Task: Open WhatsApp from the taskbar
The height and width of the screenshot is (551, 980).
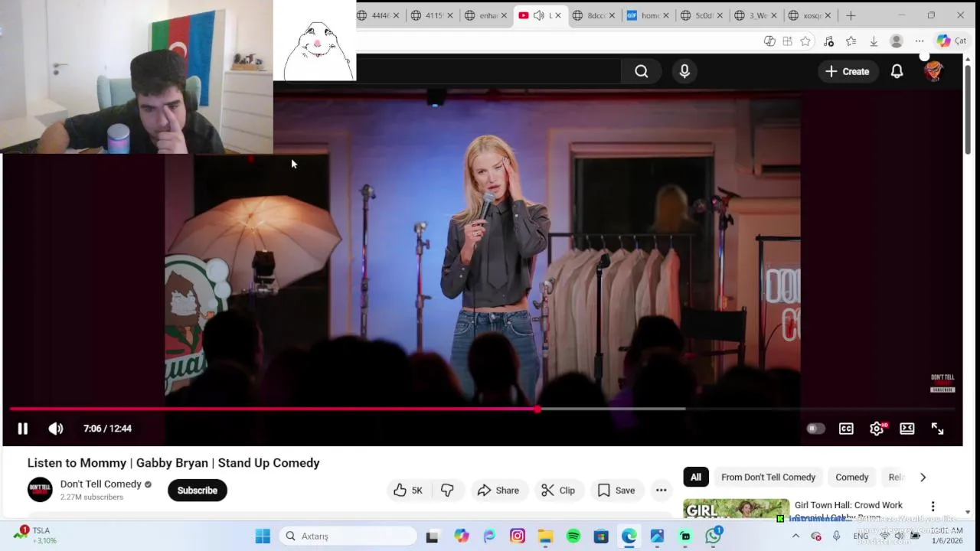Action: [x=714, y=536]
